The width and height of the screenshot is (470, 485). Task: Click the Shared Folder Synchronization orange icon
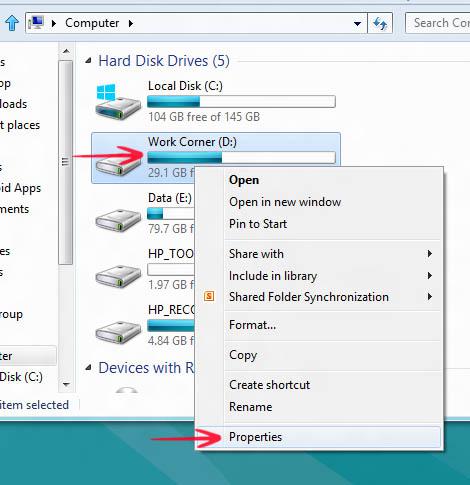click(209, 296)
